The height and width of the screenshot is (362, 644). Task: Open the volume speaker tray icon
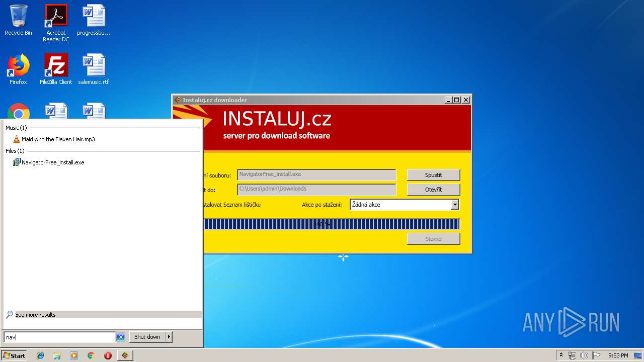(x=584, y=355)
